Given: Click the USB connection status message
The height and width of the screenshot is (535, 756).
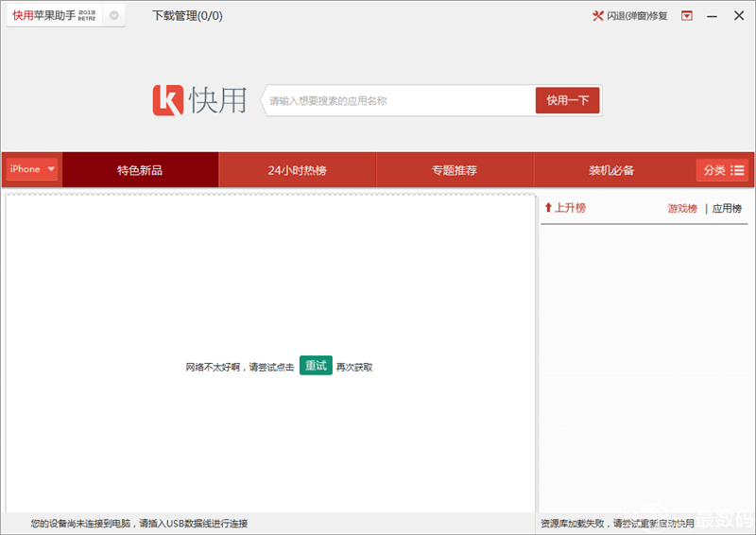Looking at the screenshot, I should coord(139,524).
